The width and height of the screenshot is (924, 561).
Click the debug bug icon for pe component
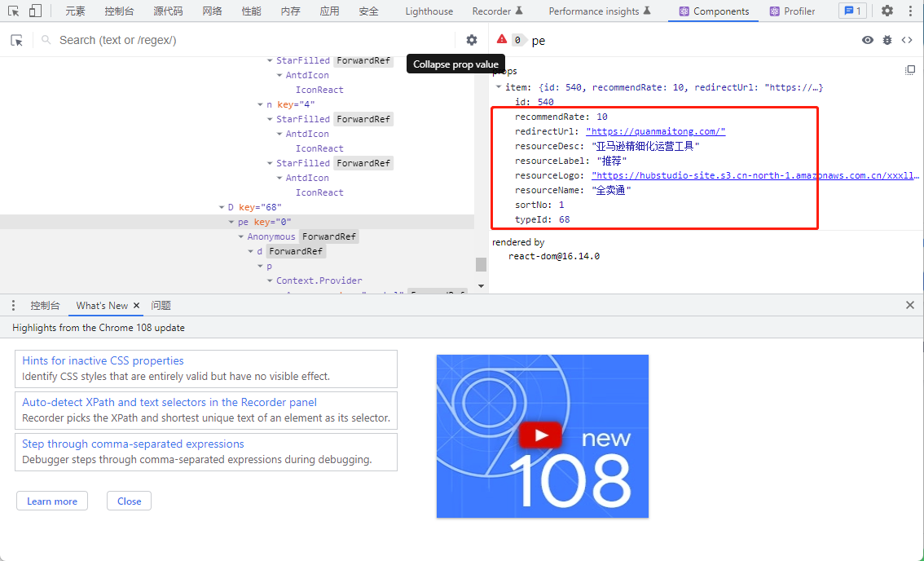point(887,40)
